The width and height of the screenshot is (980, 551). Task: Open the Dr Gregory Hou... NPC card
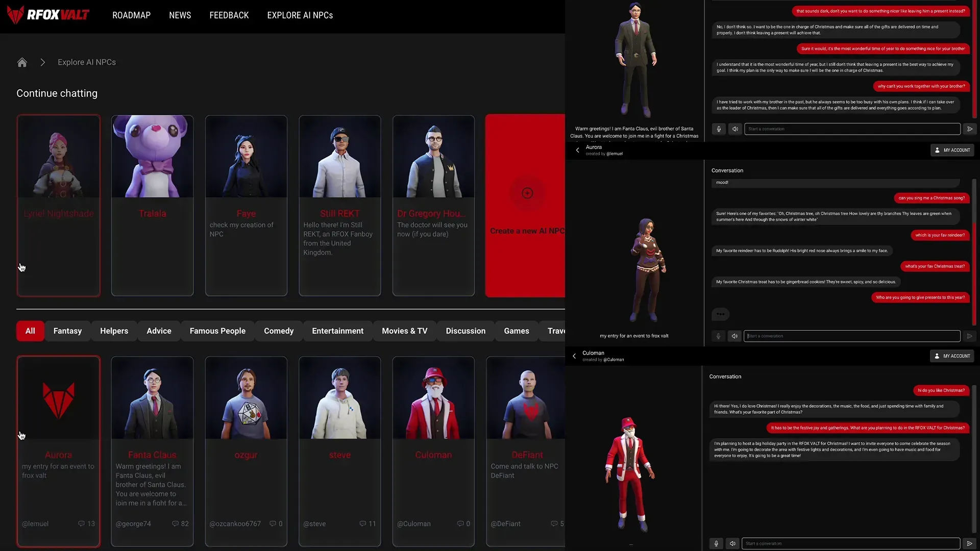433,206
